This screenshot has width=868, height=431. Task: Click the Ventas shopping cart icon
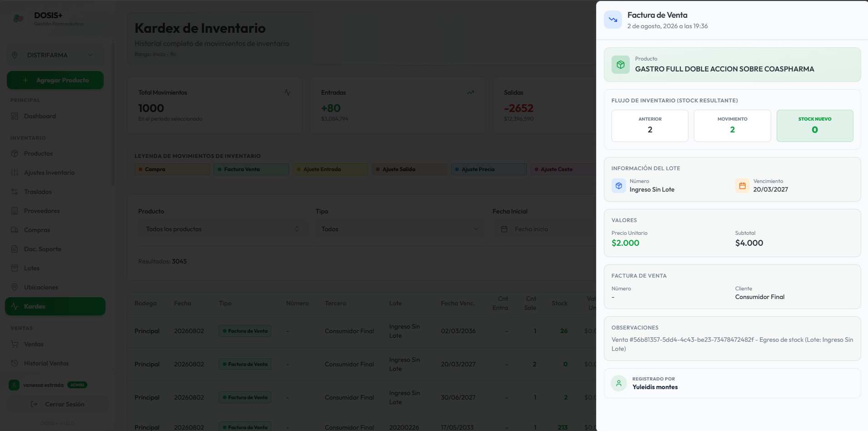coord(15,344)
